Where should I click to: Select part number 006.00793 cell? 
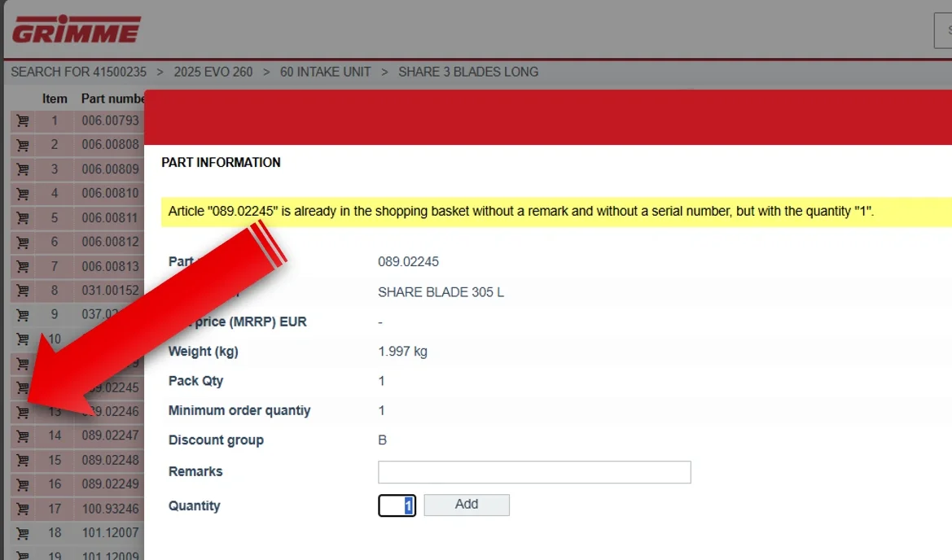pos(111,120)
